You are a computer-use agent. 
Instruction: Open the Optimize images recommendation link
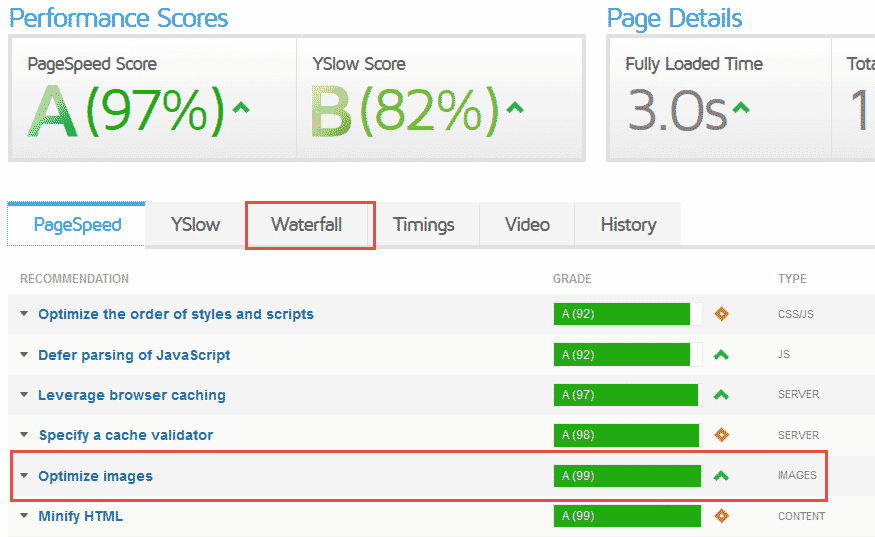[96, 476]
